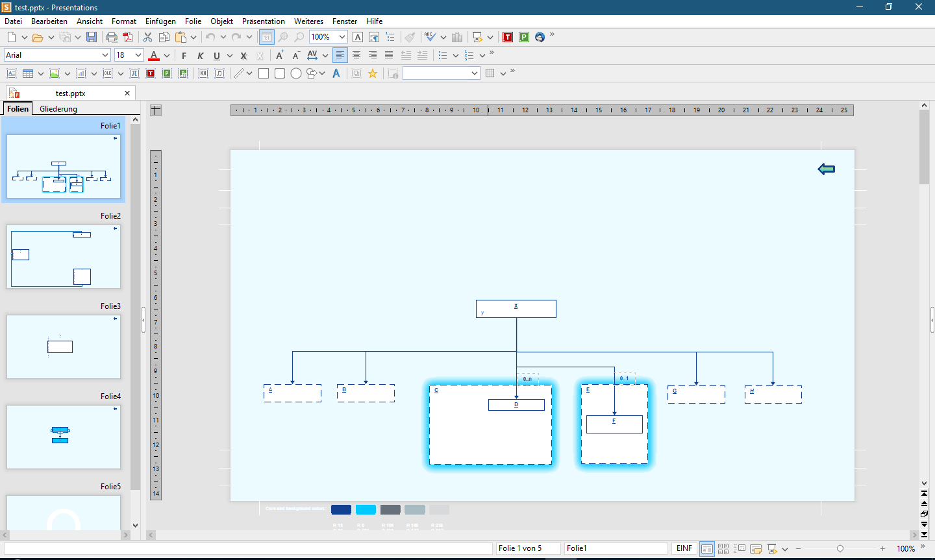The width and height of the screenshot is (935, 560).
Task: Open the slide sorter view in status bar
Action: (723, 549)
